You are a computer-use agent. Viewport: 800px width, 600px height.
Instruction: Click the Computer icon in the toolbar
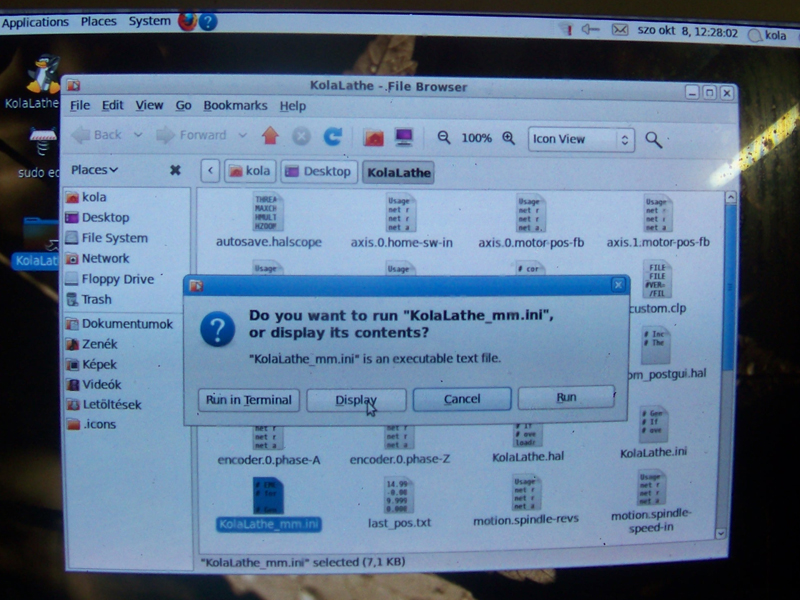click(404, 137)
